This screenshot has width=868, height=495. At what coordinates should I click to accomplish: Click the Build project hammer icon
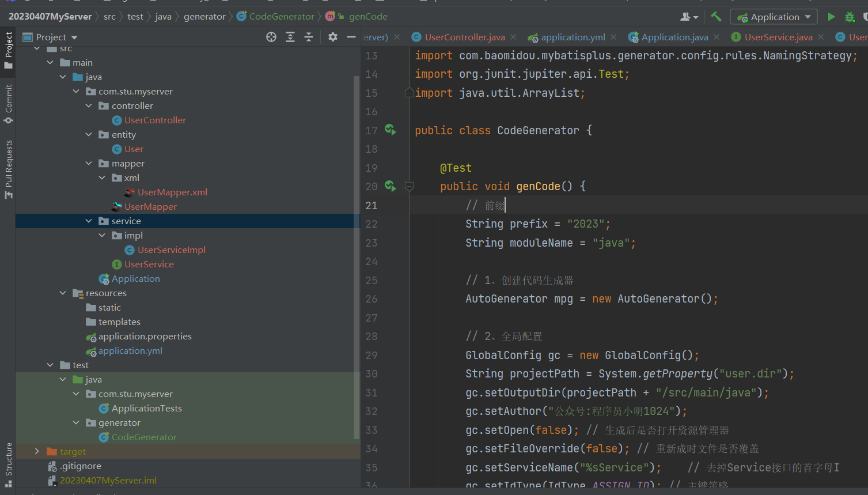click(716, 17)
